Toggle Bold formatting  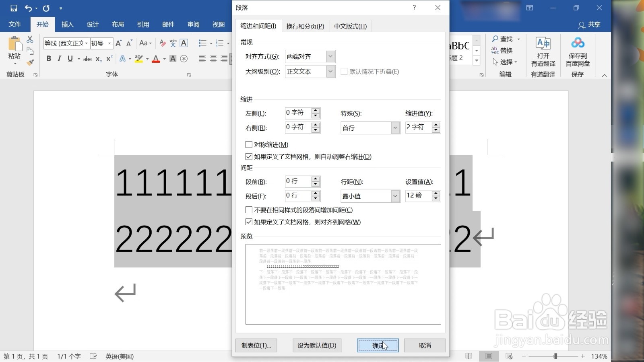(49, 59)
